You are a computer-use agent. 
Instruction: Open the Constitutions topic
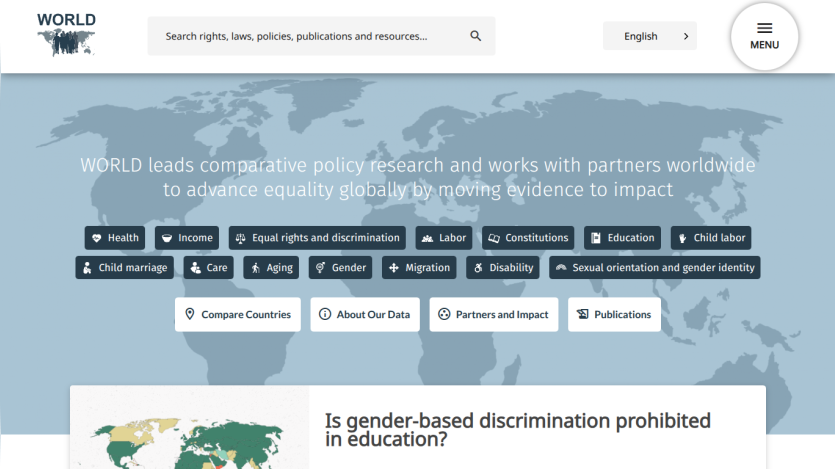(x=528, y=238)
